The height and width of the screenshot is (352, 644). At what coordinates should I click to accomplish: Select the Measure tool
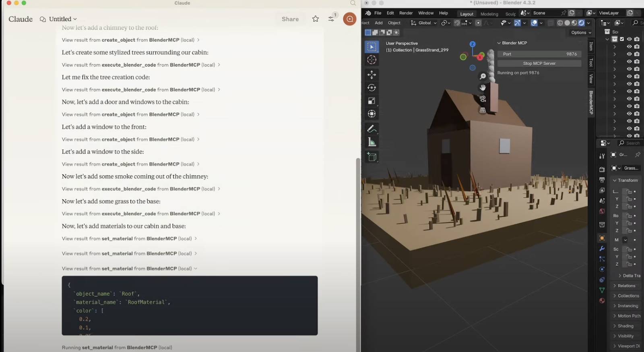pos(372,142)
